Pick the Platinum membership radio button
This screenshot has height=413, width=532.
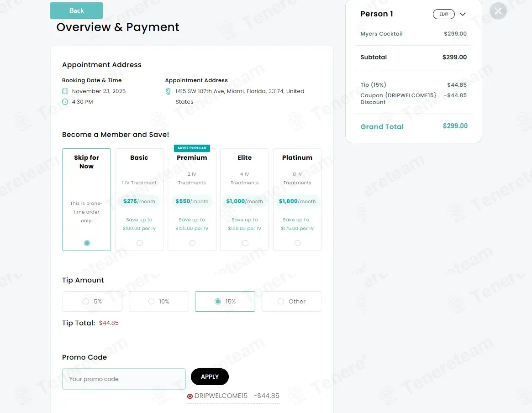(x=298, y=243)
